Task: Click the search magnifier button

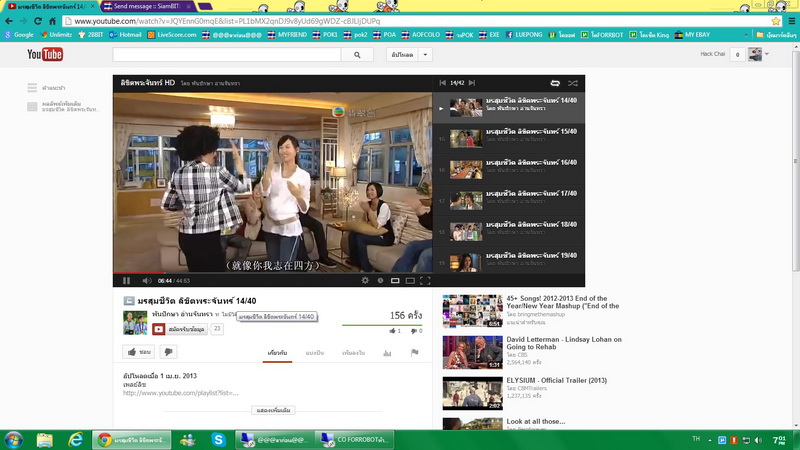Action: pyautogui.click(x=357, y=55)
